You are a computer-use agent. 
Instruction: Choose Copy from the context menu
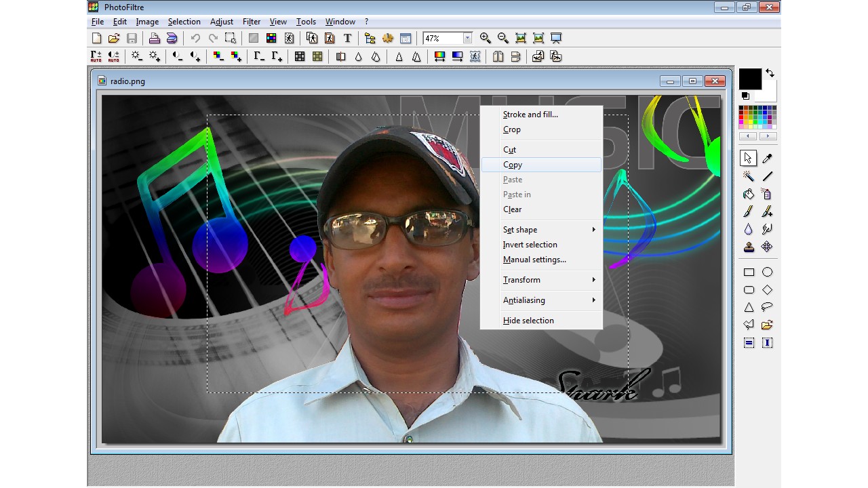[513, 165]
